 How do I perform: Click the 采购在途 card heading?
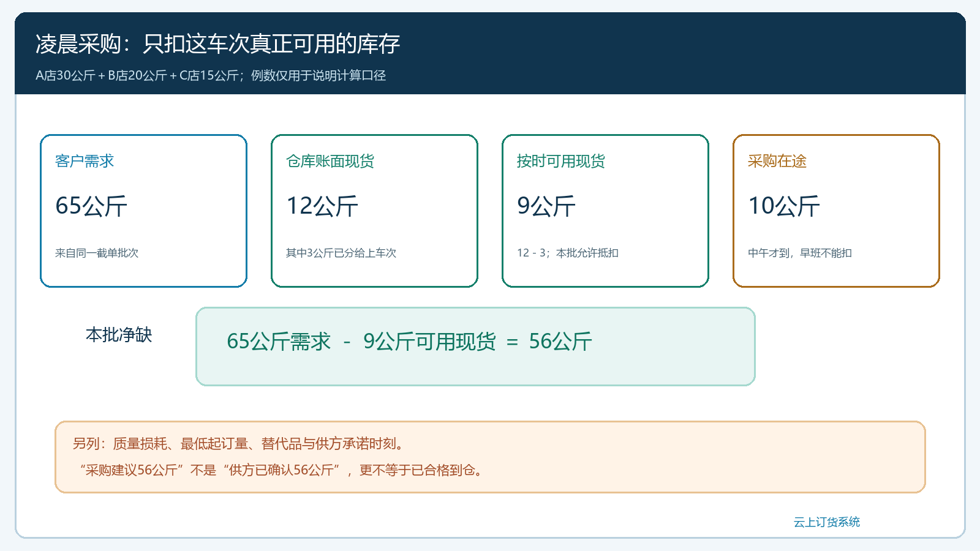(x=777, y=161)
